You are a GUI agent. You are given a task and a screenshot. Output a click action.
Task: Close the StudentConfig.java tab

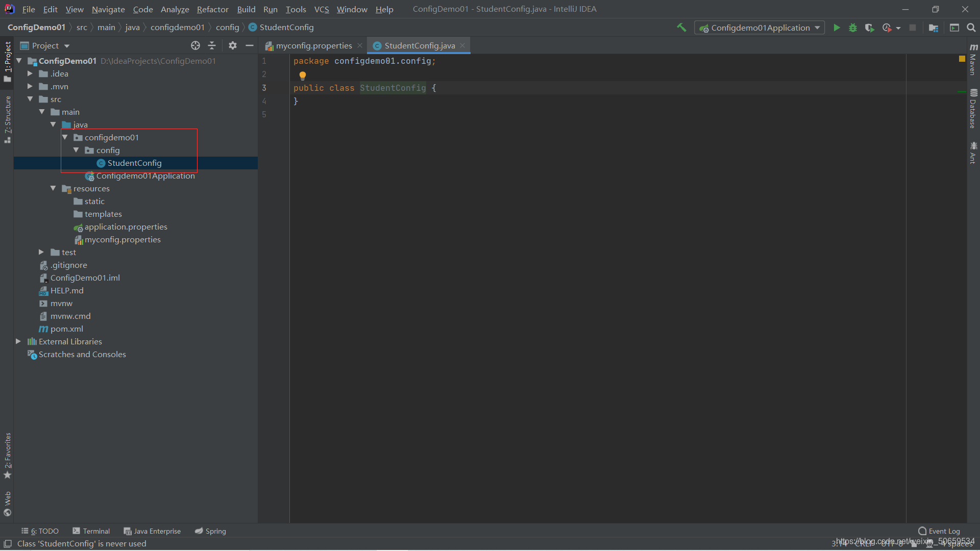[x=462, y=45]
